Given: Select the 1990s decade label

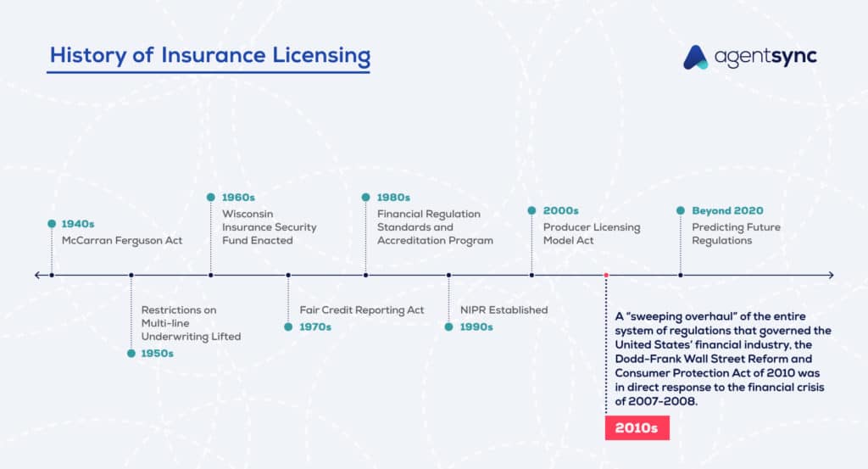Looking at the screenshot, I should [x=476, y=327].
